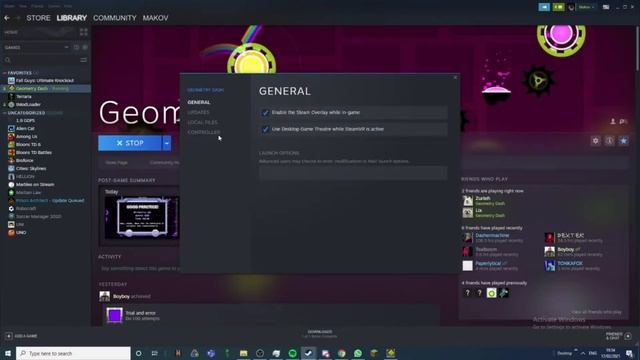This screenshot has height=360, width=640.
Task: Open File Explorer from the taskbar
Action: click(244, 353)
